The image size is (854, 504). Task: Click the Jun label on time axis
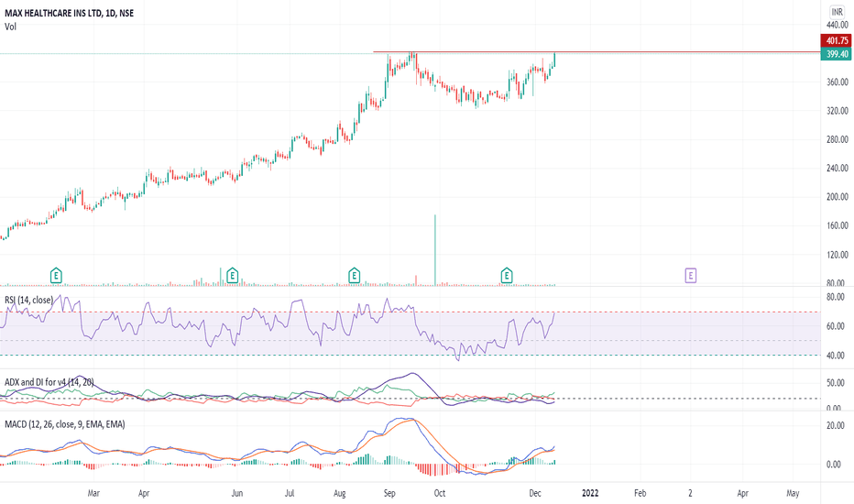point(237,493)
